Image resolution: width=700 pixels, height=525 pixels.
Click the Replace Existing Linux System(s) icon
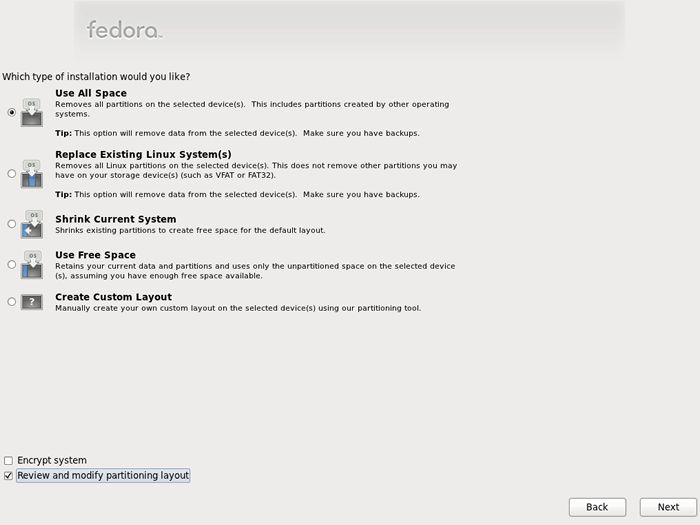[32, 174]
